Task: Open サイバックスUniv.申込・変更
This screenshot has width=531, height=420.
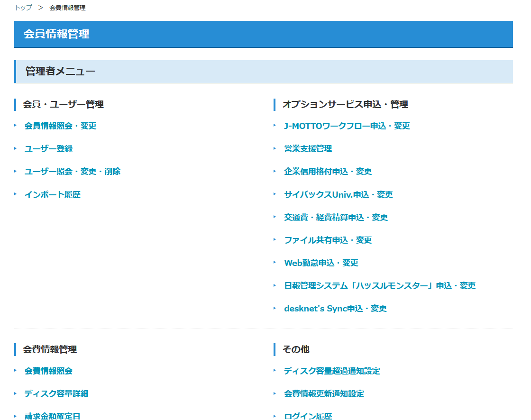Action: coord(339,195)
